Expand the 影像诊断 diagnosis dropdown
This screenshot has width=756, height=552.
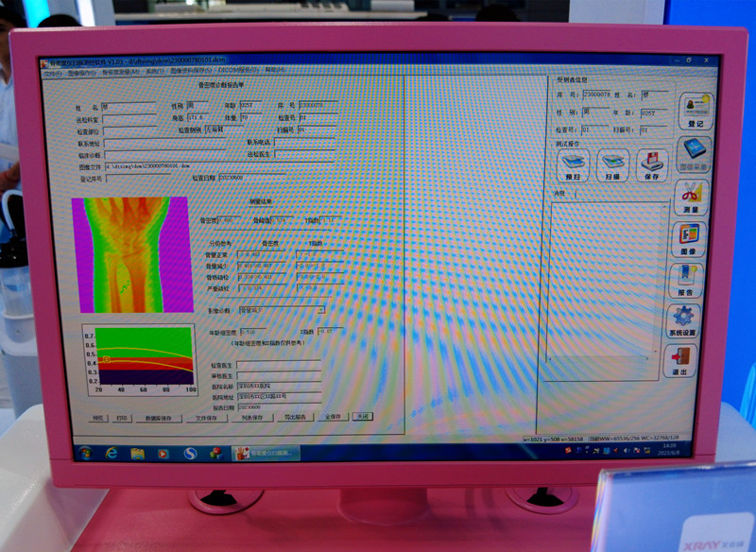[320, 309]
